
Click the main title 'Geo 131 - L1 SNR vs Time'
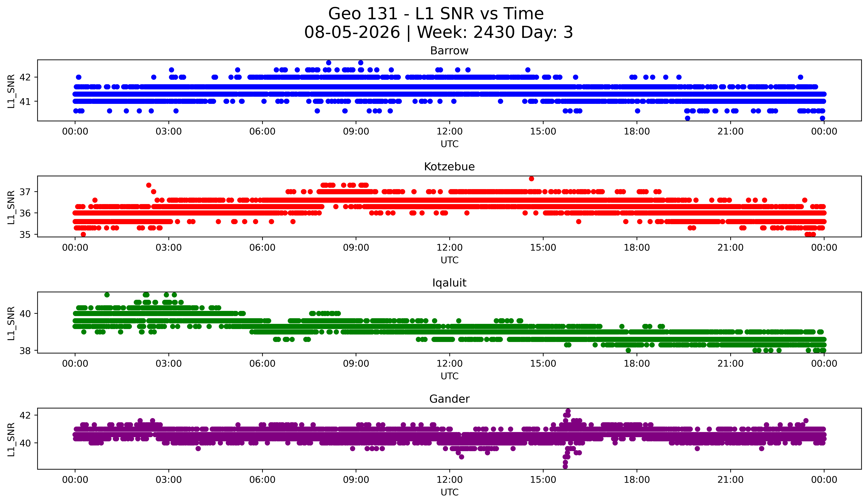[436, 14]
